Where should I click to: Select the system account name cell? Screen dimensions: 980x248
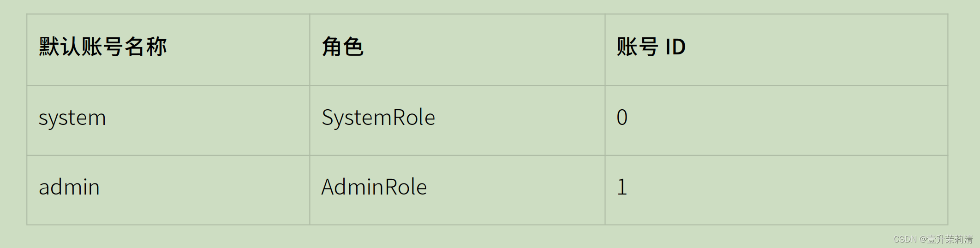coord(72,118)
